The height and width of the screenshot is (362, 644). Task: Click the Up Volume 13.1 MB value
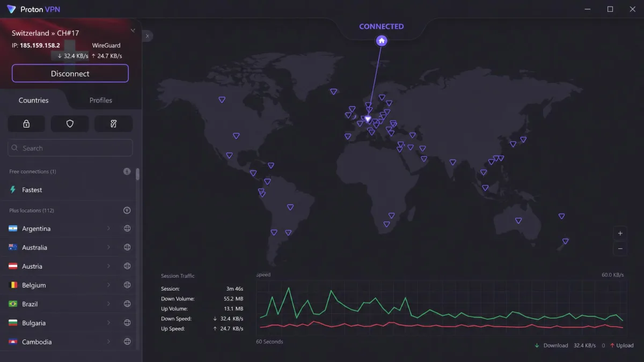233,309
